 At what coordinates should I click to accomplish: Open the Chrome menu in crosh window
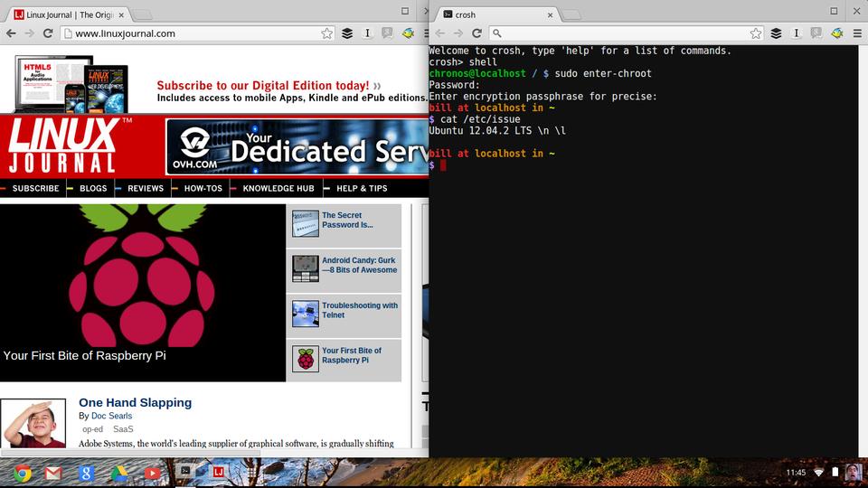point(858,33)
